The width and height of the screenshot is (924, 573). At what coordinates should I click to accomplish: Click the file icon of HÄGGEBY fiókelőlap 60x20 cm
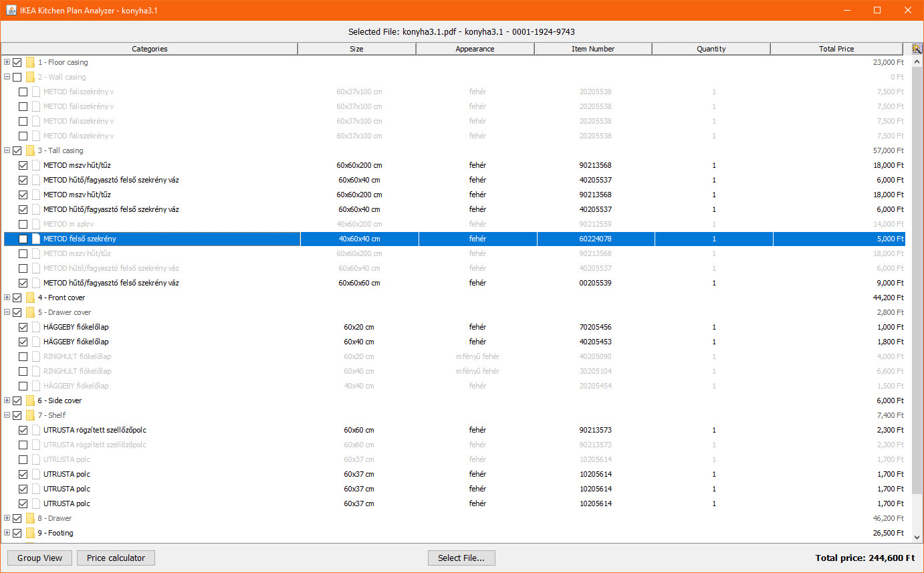coord(36,327)
